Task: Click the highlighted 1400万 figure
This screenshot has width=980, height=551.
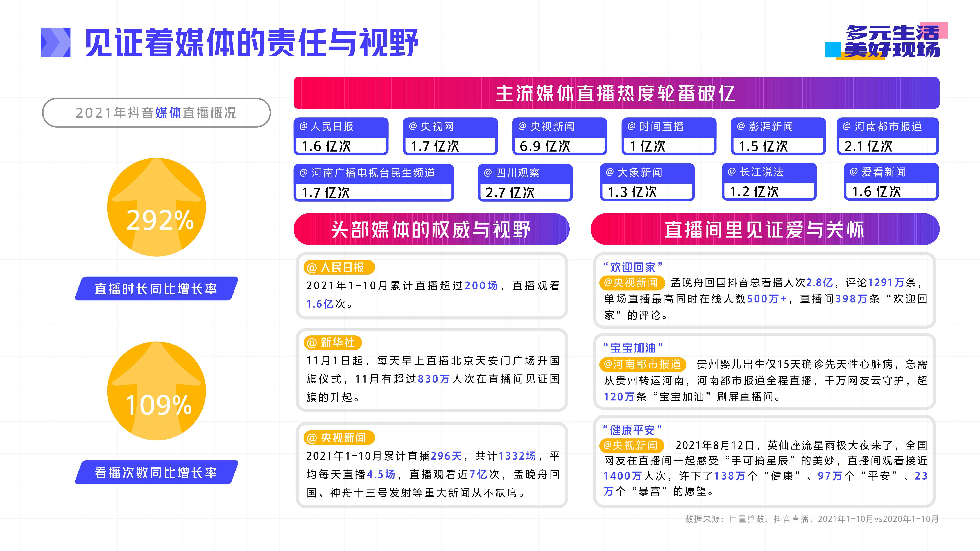Action: [x=623, y=476]
